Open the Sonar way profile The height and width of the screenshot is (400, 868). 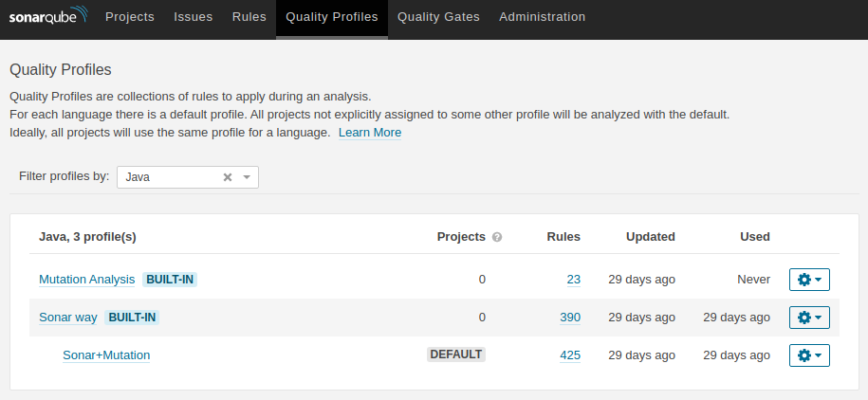click(68, 318)
